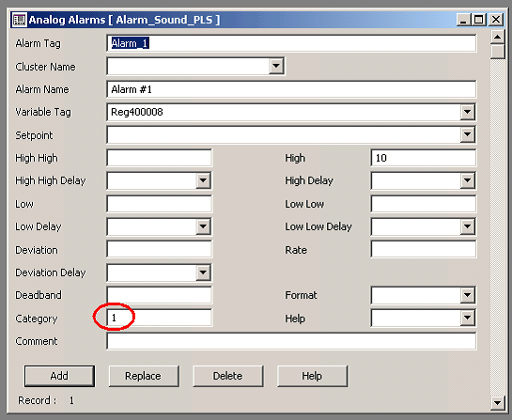Click the 'Alarm Tag' label text
The height and width of the screenshot is (420, 512).
[39, 43]
